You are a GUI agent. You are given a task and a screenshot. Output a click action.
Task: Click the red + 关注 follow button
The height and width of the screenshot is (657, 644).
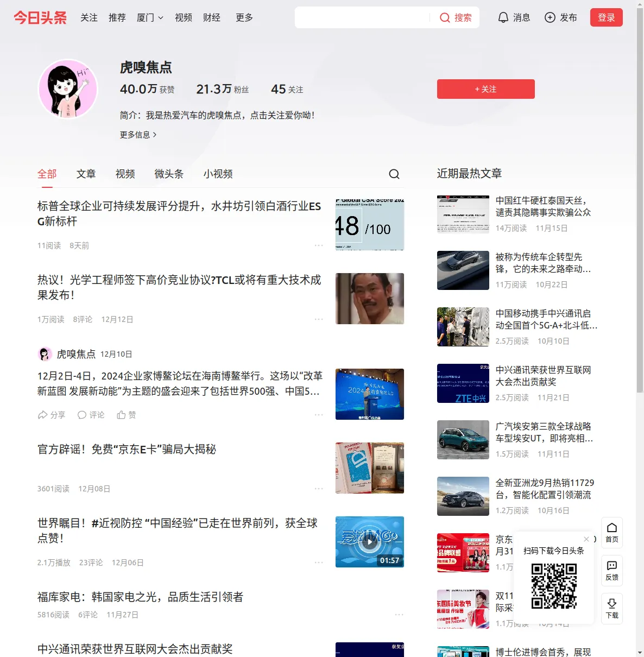pyautogui.click(x=486, y=89)
